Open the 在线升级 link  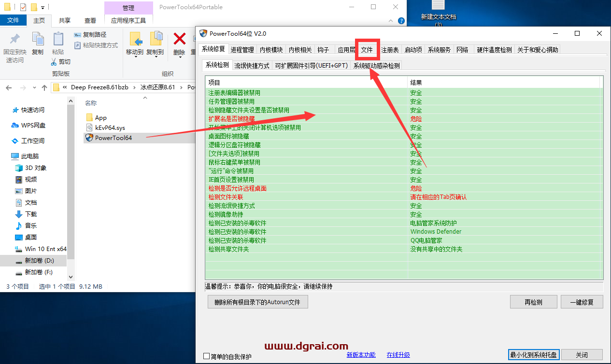coord(398,355)
